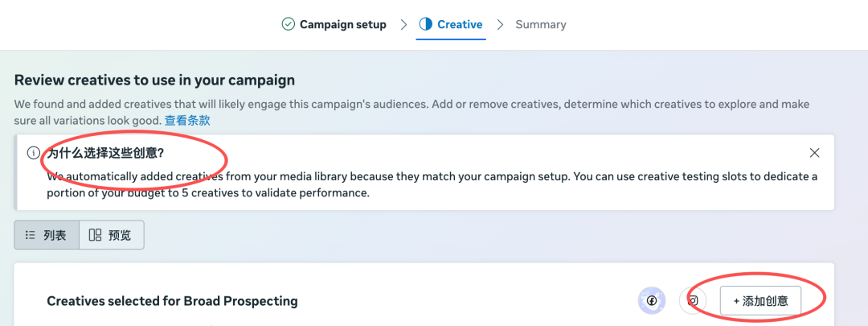This screenshot has height=326, width=868.
Task: Click the Review creatives to use heading
Action: coord(154,80)
